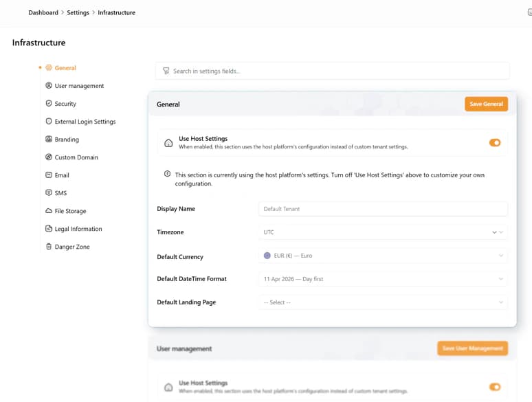Click Settings breadcrumb link
Screen dimensions: 532x402
tap(78, 12)
